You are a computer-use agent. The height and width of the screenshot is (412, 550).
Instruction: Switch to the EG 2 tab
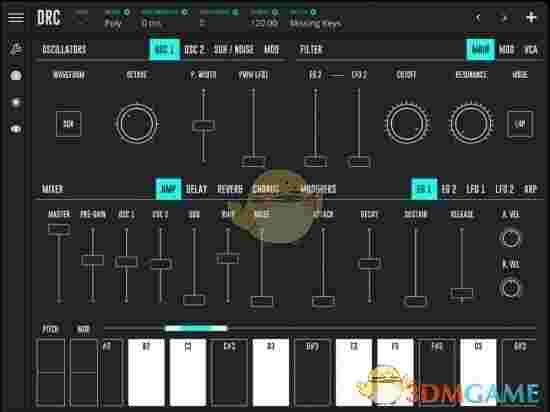449,189
